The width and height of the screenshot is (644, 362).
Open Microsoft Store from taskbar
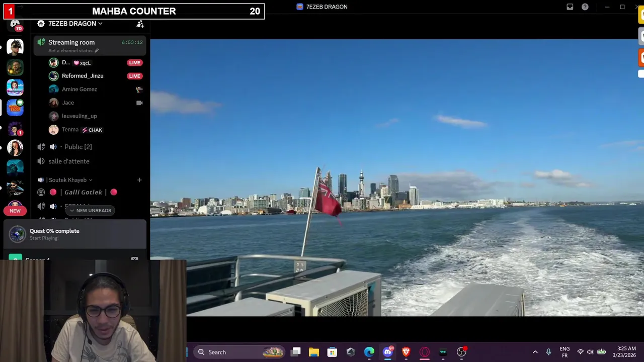coord(332,352)
